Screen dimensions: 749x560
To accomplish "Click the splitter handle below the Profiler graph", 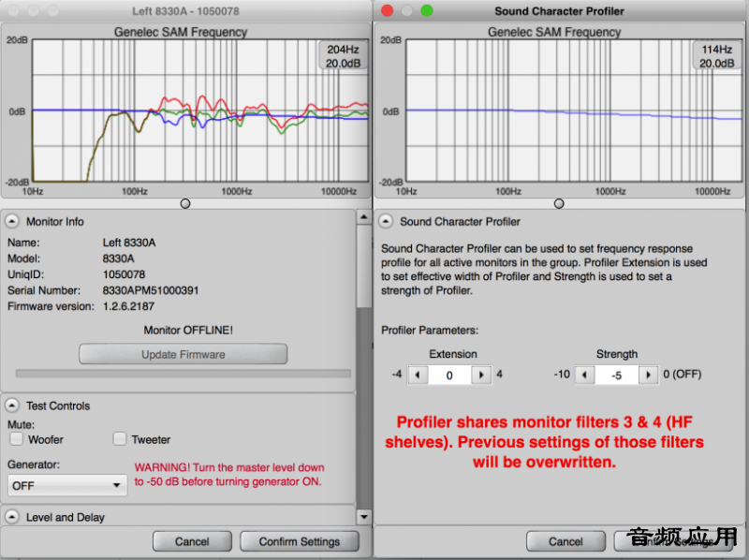I will tap(559, 203).
